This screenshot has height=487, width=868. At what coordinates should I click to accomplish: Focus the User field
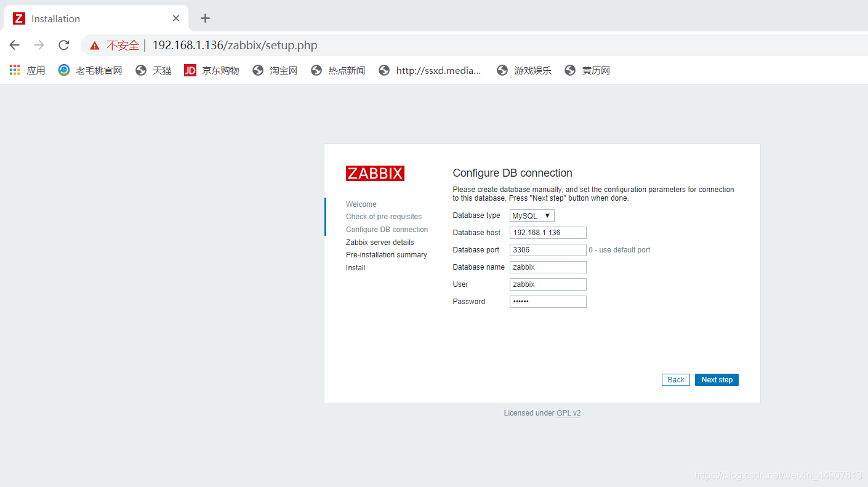click(x=548, y=284)
